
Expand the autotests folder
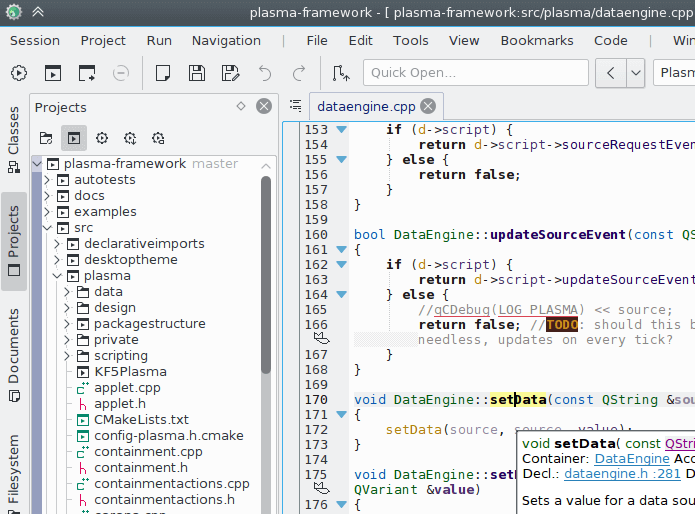[46, 180]
